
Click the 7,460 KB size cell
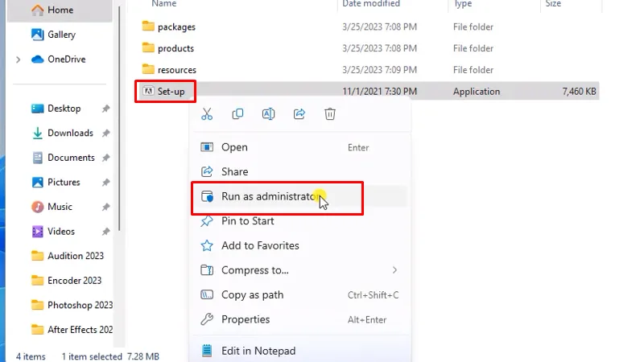click(579, 92)
